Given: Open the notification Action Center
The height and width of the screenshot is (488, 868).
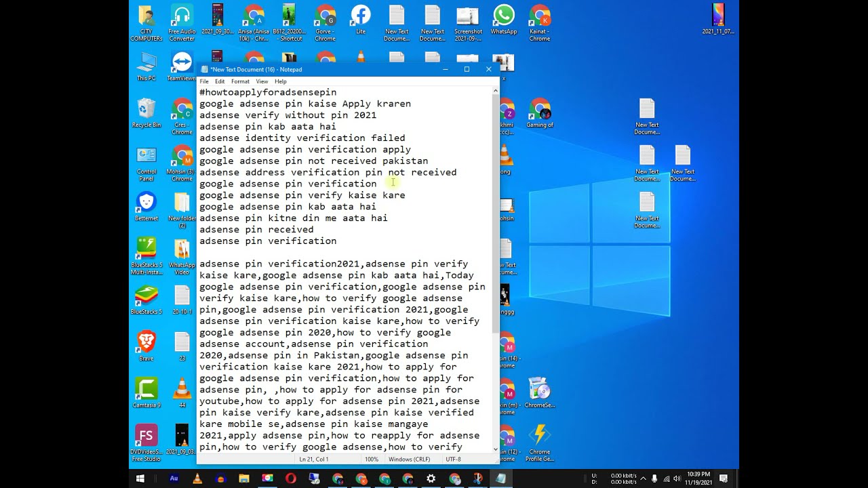Looking at the screenshot, I should [x=725, y=479].
